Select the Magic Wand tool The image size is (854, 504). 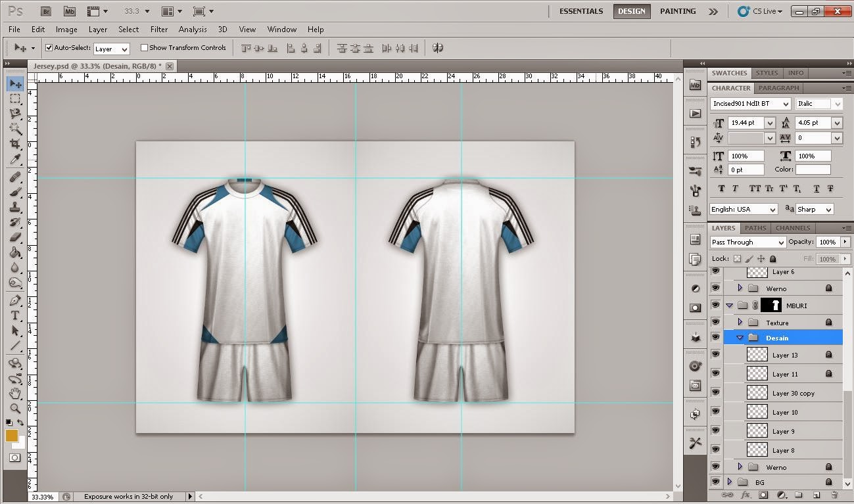point(15,128)
